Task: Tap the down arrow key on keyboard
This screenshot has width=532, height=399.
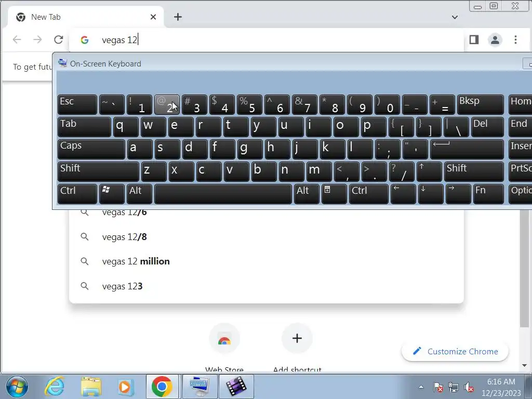Action: tap(431, 194)
